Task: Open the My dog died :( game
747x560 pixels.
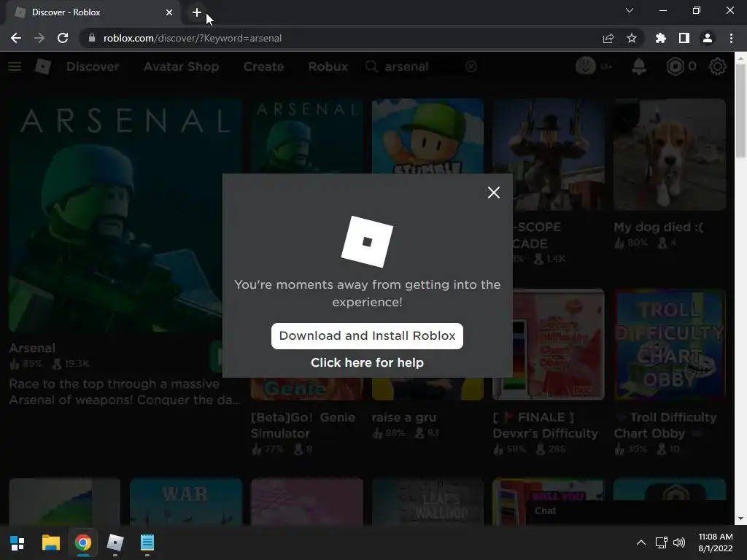Action: click(670, 155)
